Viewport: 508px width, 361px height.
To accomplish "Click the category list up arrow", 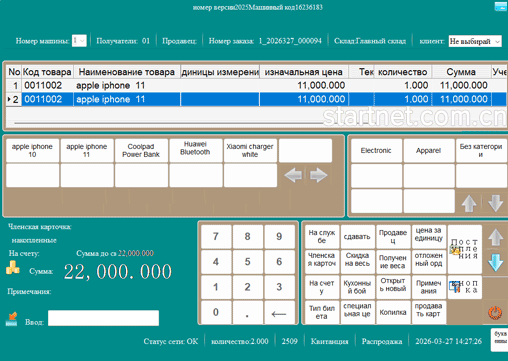I will 469,203.
